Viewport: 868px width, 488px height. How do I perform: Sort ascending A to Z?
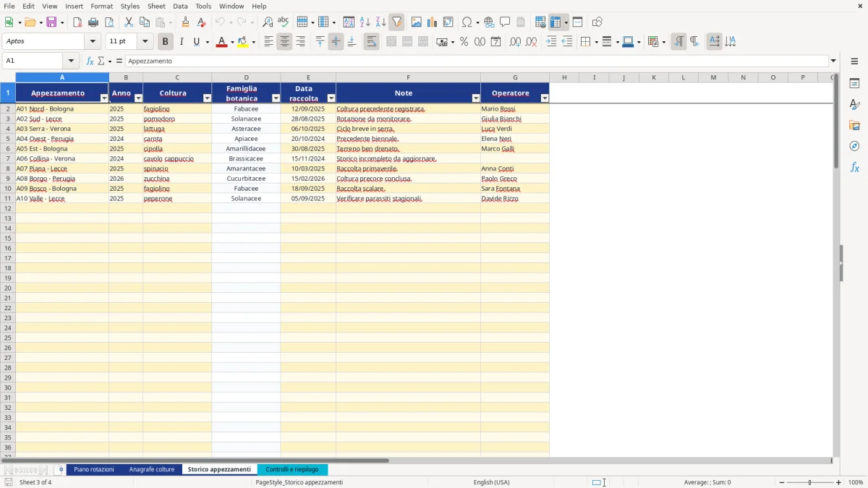tap(365, 22)
